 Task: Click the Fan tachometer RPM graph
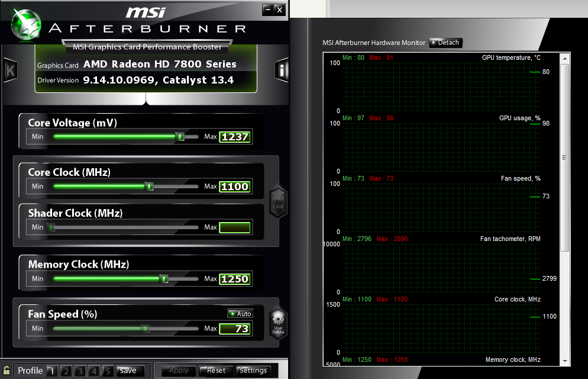click(441, 268)
